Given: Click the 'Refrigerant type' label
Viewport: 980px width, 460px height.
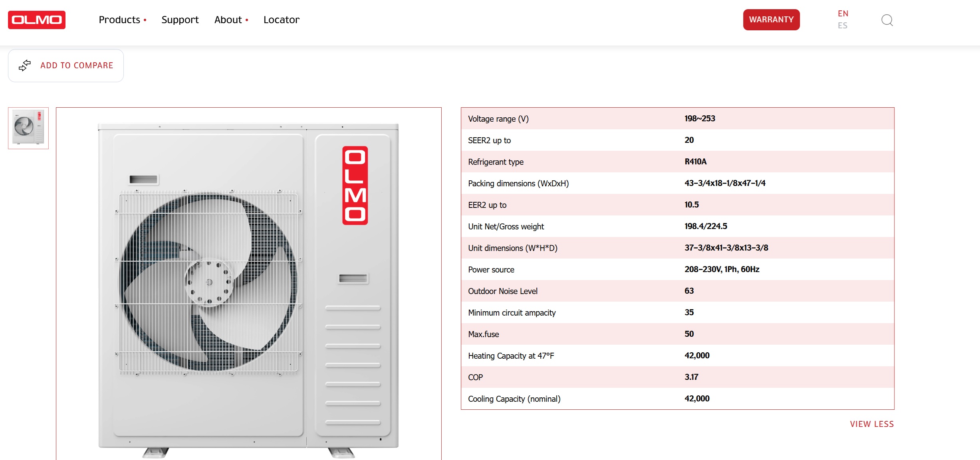Looking at the screenshot, I should 496,162.
